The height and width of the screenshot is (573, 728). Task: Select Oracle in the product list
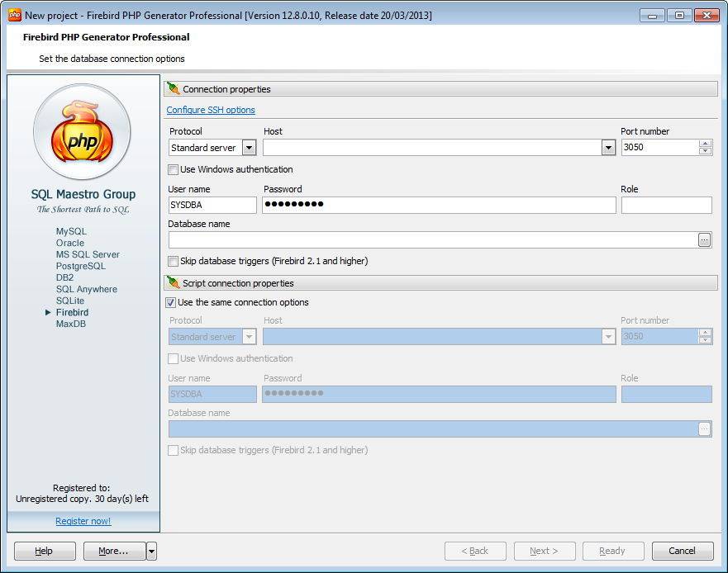(70, 243)
